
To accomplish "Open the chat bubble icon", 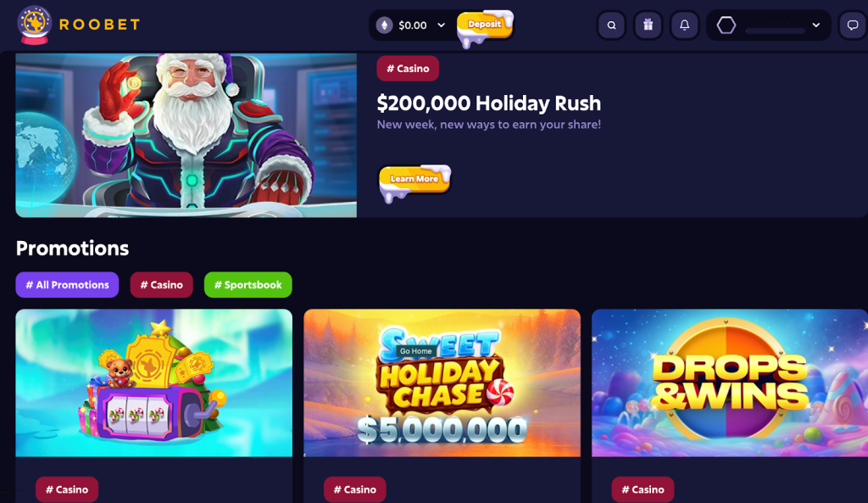I will coord(853,25).
